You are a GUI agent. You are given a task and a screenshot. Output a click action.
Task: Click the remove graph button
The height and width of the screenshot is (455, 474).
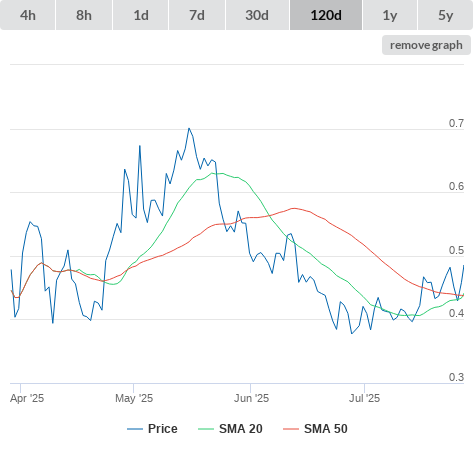click(x=426, y=45)
